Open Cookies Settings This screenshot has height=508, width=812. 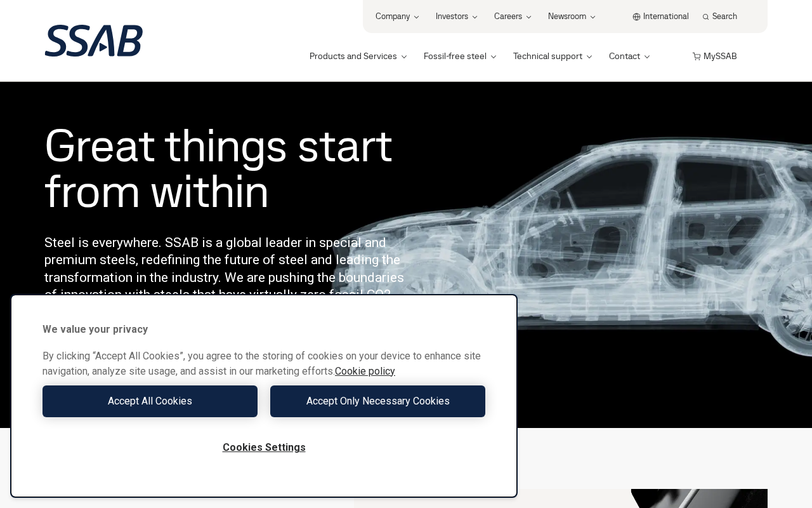[x=264, y=448]
